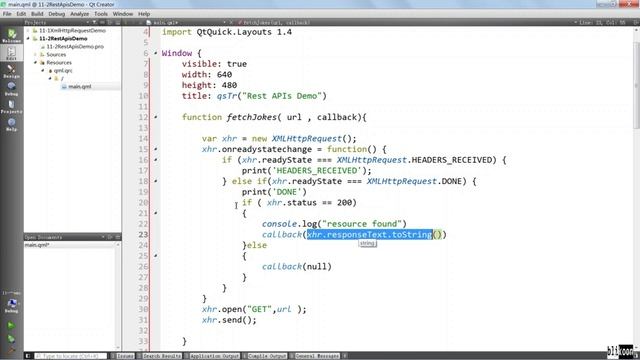
Task: Show the Application Output pane
Action: (x=212, y=356)
